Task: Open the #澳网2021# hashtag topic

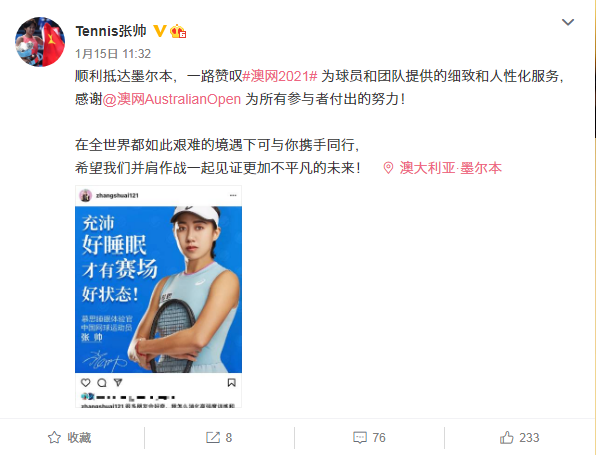Action: [x=280, y=76]
